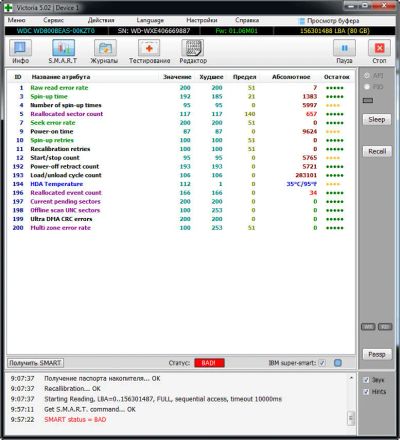
Task: Select the Recalibration retries row
Action: tap(181, 149)
